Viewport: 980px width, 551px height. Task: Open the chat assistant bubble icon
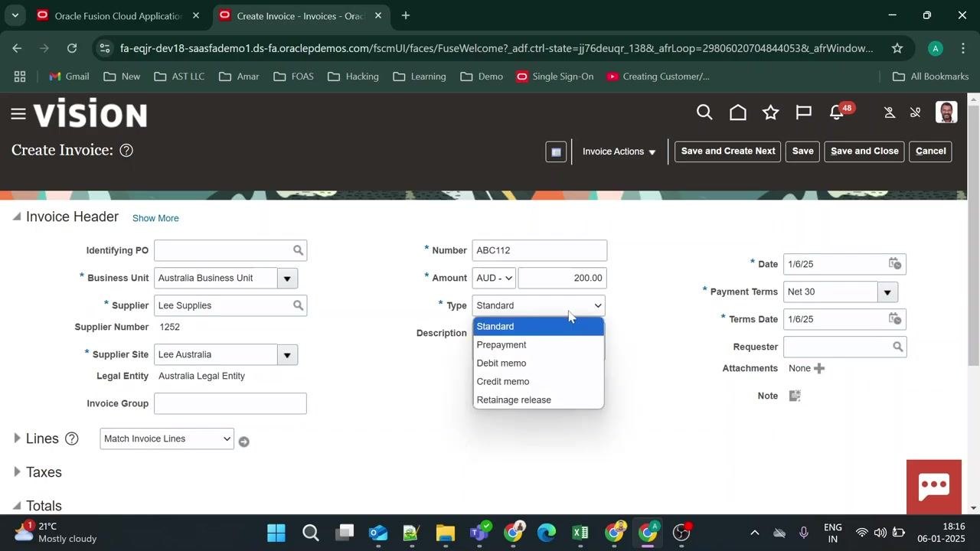934,487
